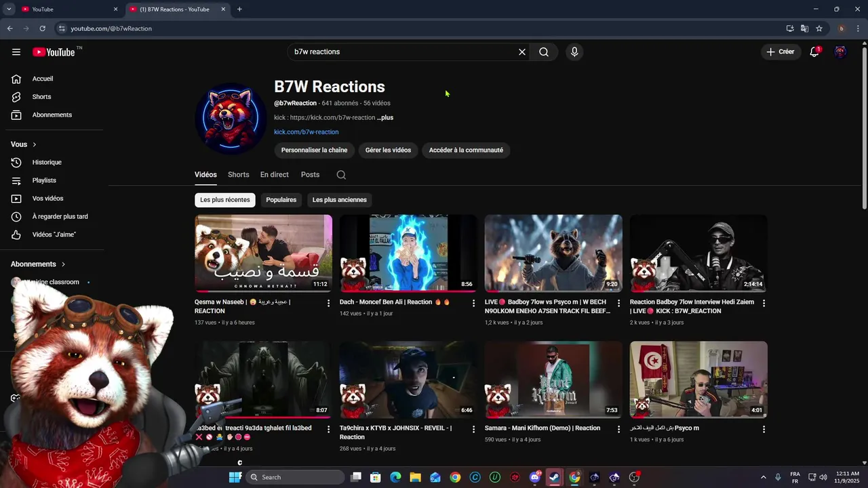Open the Chrome tab search dropdown
Image resolution: width=868 pixels, height=488 pixels.
tap(9, 9)
